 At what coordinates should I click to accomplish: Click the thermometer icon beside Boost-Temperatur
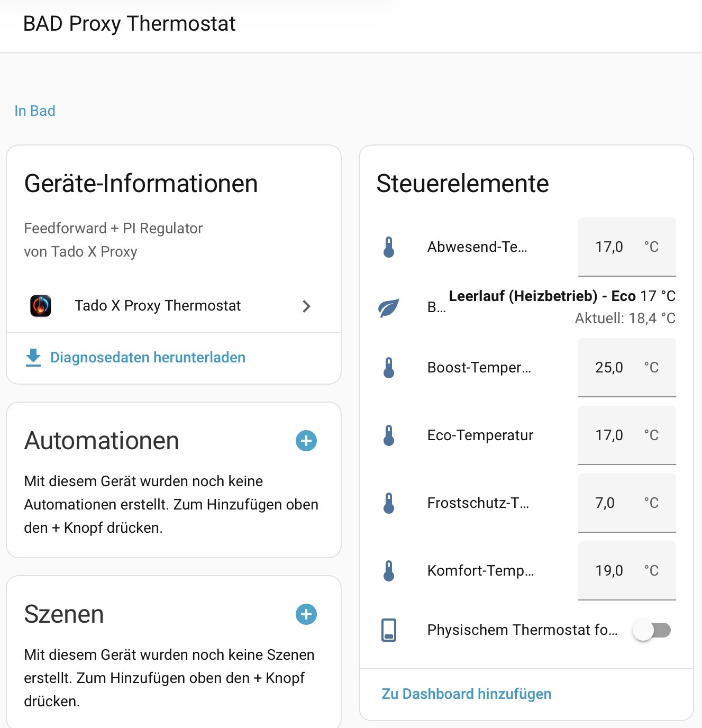pyautogui.click(x=389, y=368)
